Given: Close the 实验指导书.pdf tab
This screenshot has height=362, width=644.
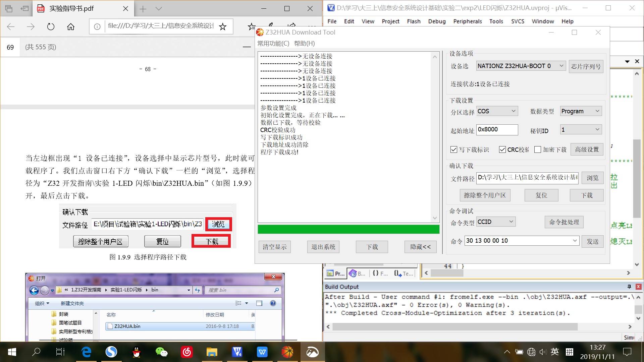Looking at the screenshot, I should coord(125,9).
